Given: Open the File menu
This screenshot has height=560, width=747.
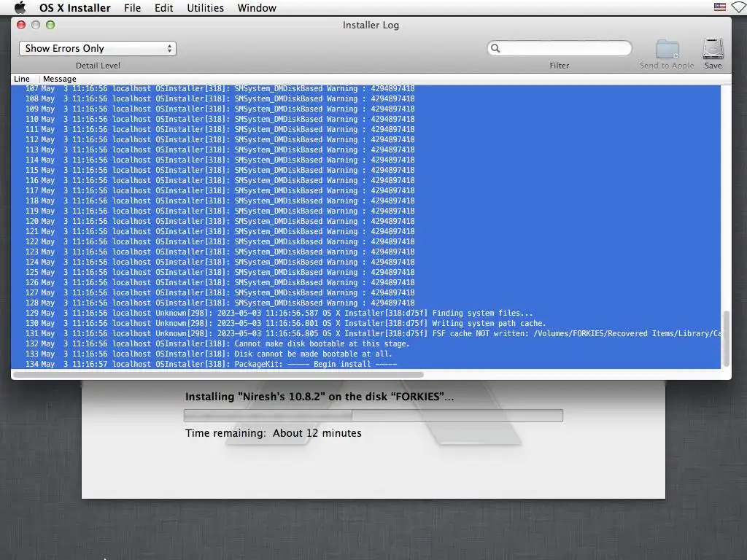Looking at the screenshot, I should pos(132,8).
